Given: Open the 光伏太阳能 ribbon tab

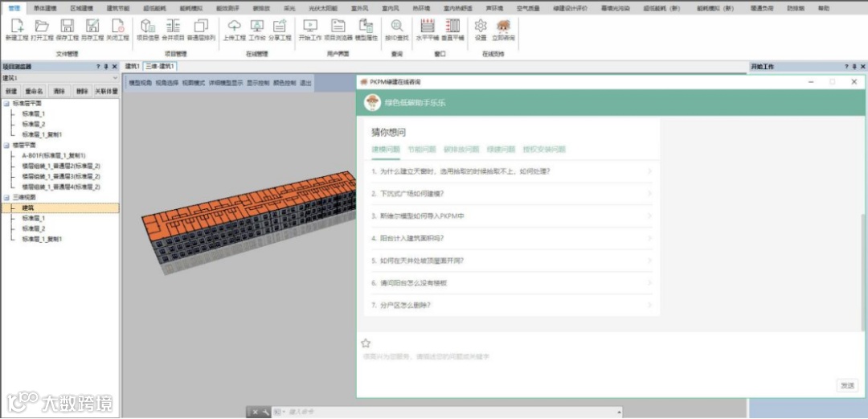Looking at the screenshot, I should click(323, 8).
